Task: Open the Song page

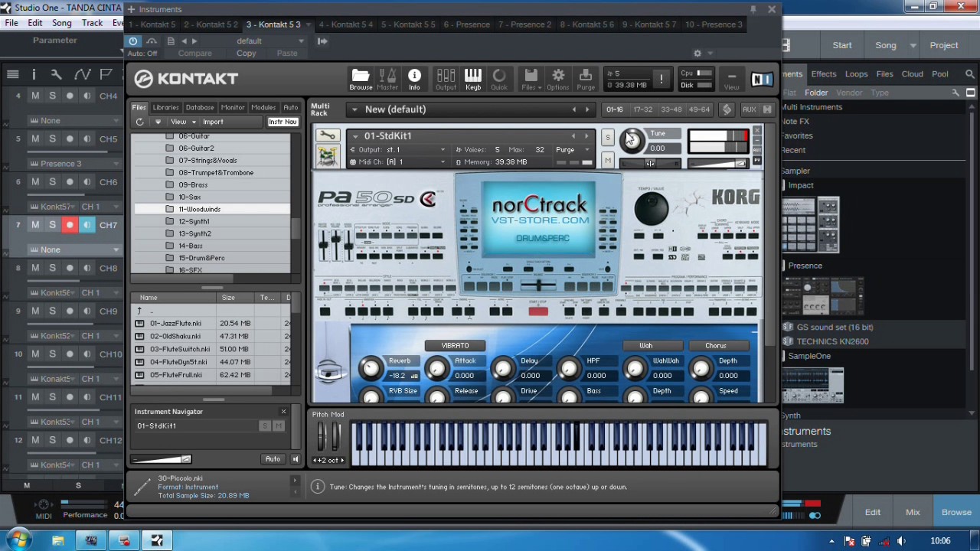Action: tap(885, 45)
